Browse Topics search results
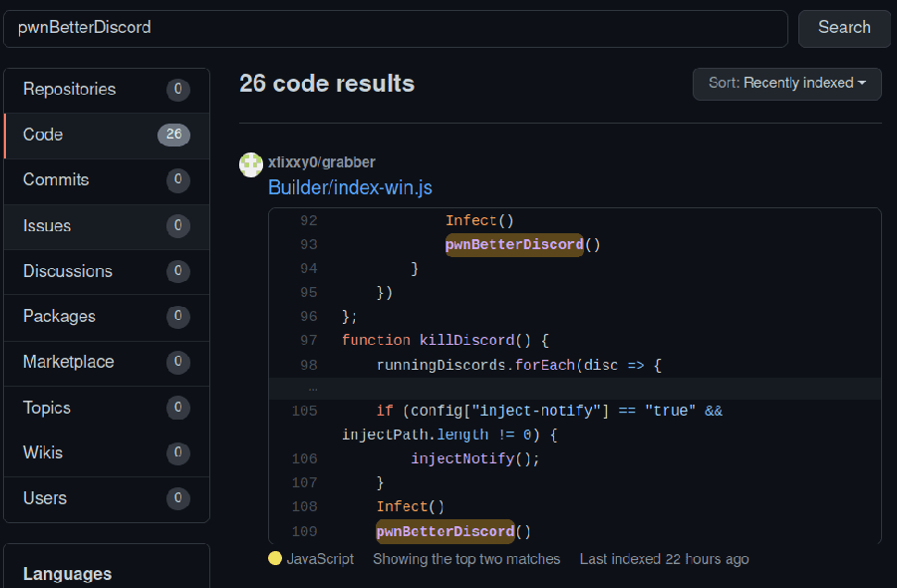Screen dimensions: 897x588 pyautogui.click(x=45, y=408)
